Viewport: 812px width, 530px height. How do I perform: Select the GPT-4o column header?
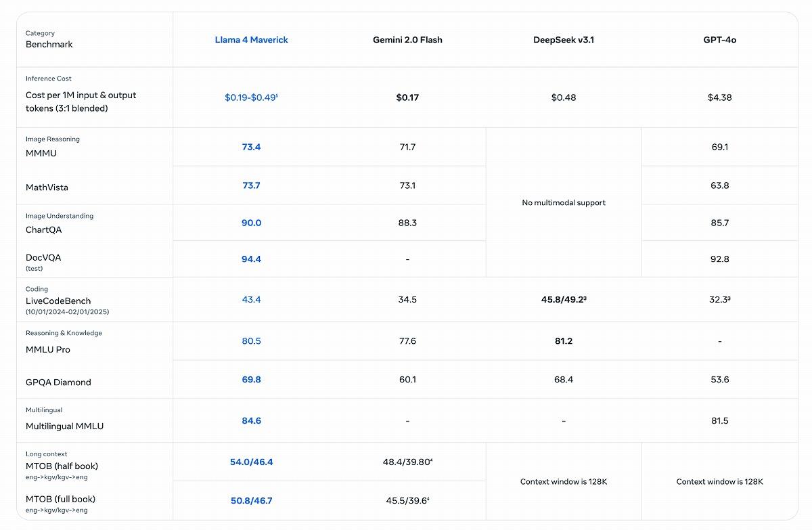tap(719, 40)
